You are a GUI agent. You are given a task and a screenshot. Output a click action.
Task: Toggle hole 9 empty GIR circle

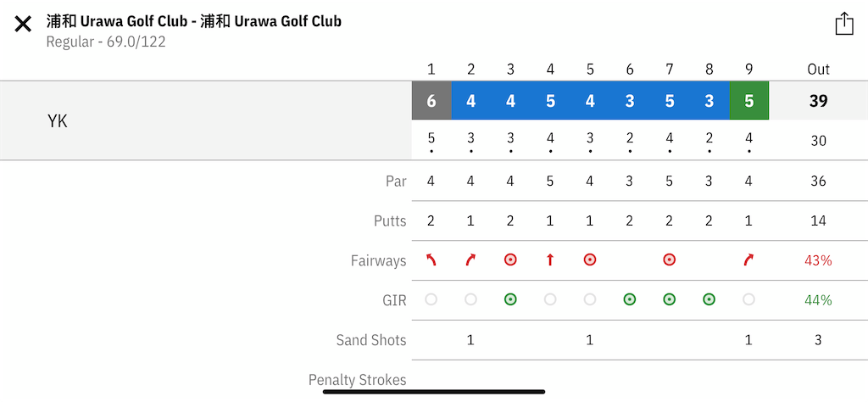(x=749, y=299)
